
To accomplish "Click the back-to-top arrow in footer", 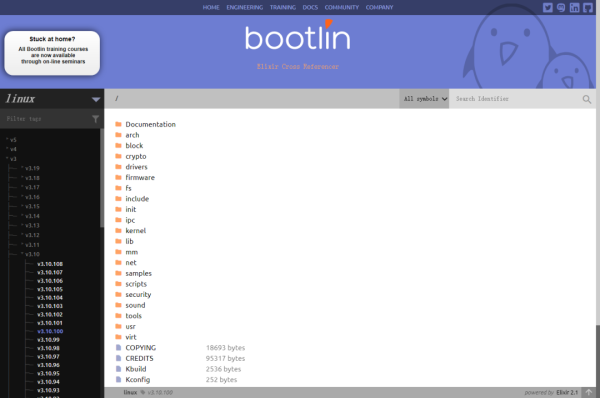I will pos(589,392).
